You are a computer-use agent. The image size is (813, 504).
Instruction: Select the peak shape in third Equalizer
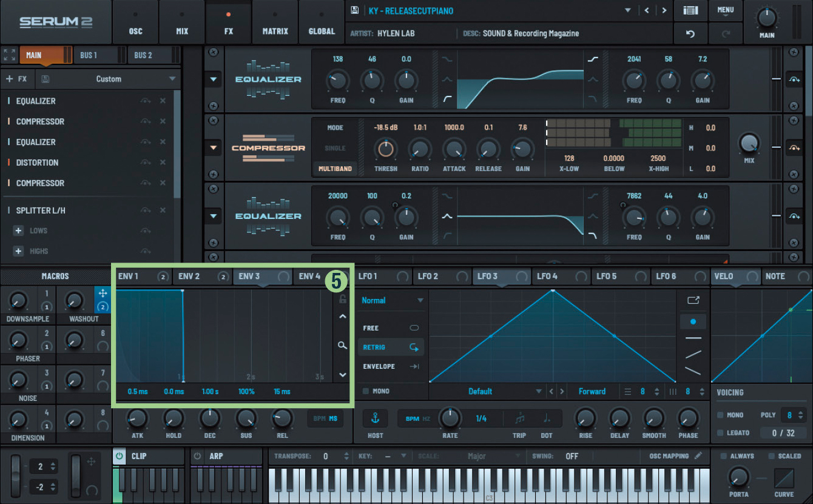pyautogui.click(x=447, y=216)
